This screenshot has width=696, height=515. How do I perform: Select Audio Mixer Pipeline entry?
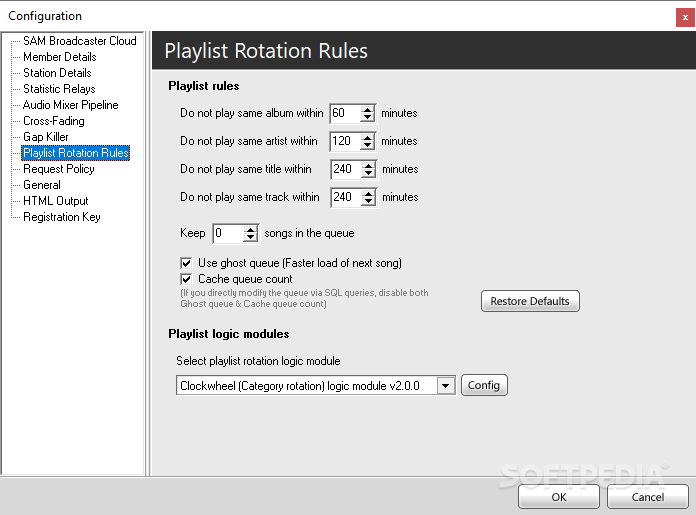click(x=71, y=105)
